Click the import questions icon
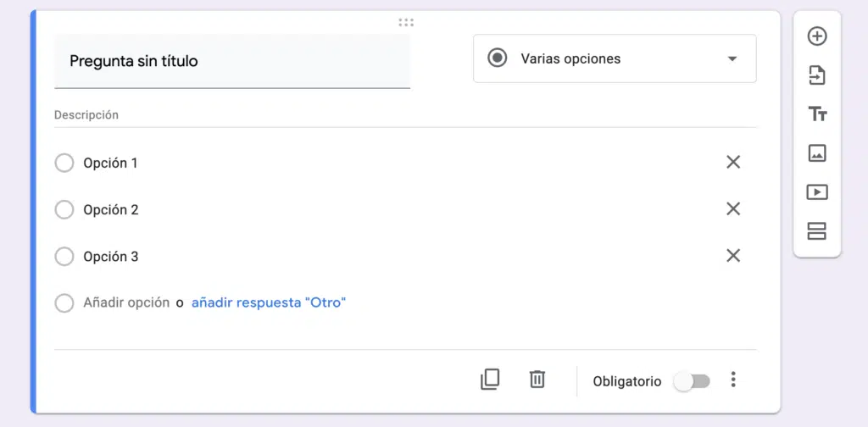 (x=817, y=75)
